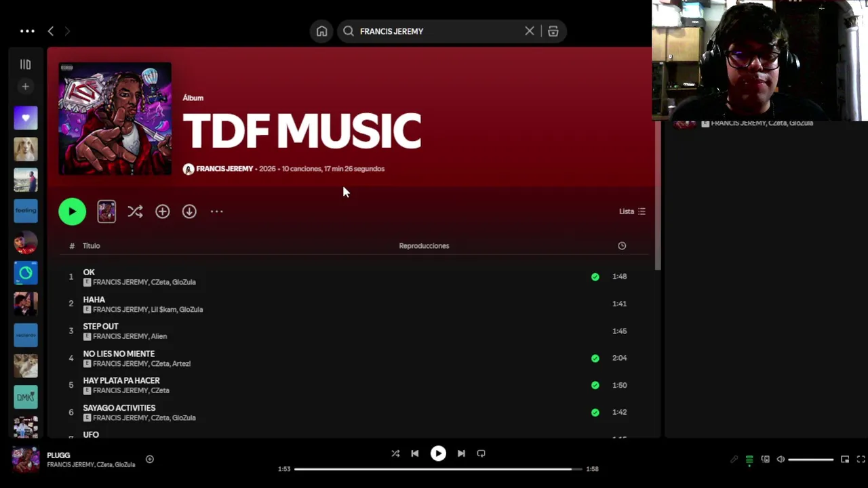Add PLUGG to Liked Songs
Screen dimensions: 868x488
(150, 460)
